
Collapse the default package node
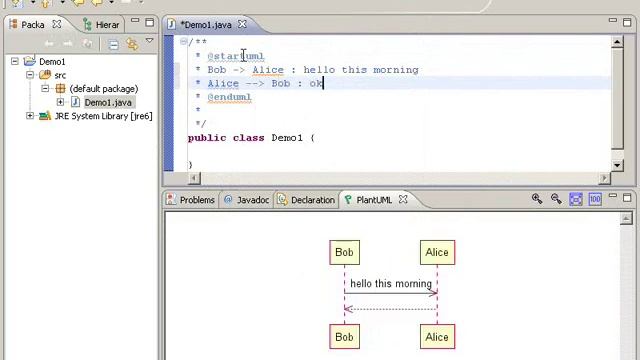tap(45, 88)
